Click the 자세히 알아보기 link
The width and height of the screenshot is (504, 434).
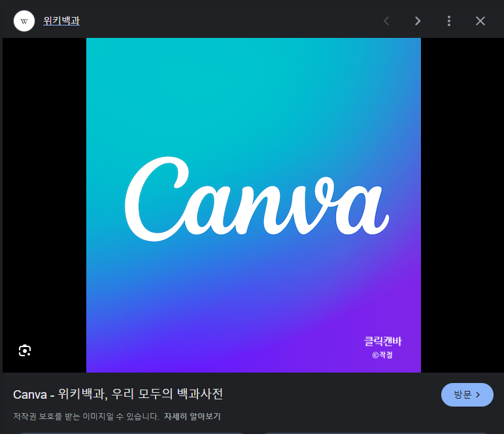point(192,416)
